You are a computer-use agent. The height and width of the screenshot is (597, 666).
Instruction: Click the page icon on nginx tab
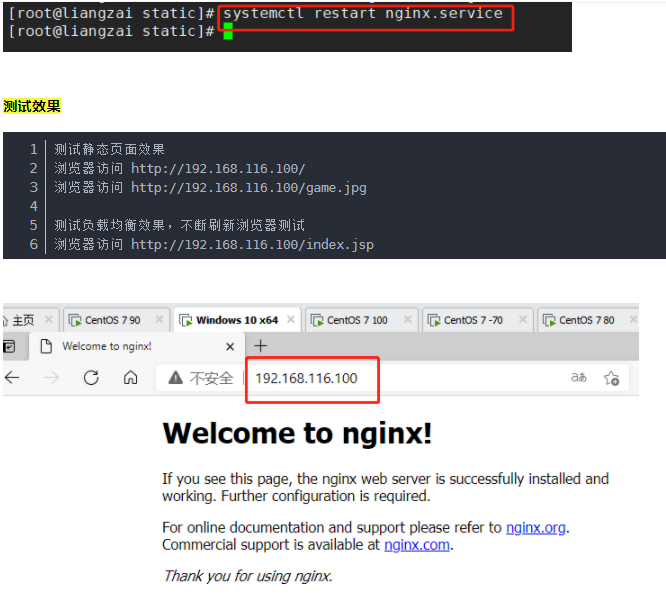tap(46, 346)
